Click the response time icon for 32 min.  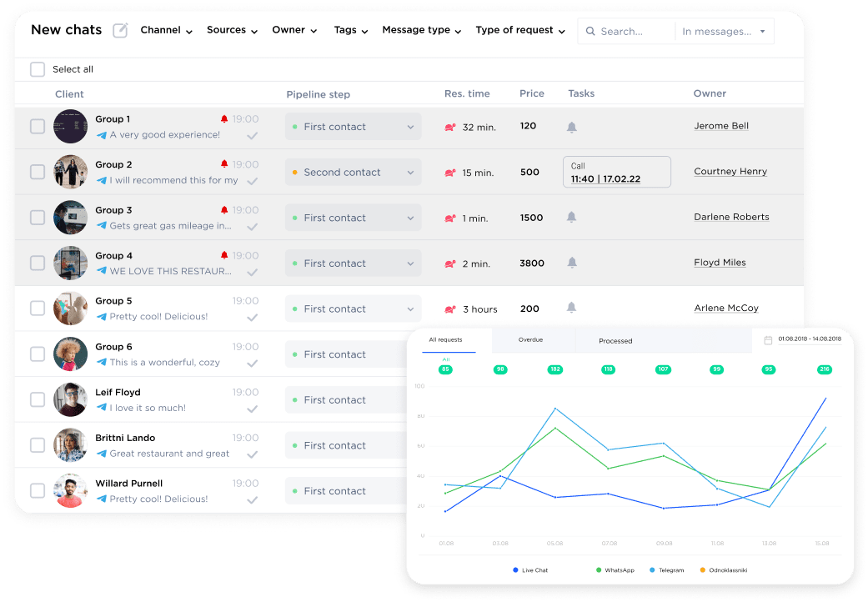[450, 128]
